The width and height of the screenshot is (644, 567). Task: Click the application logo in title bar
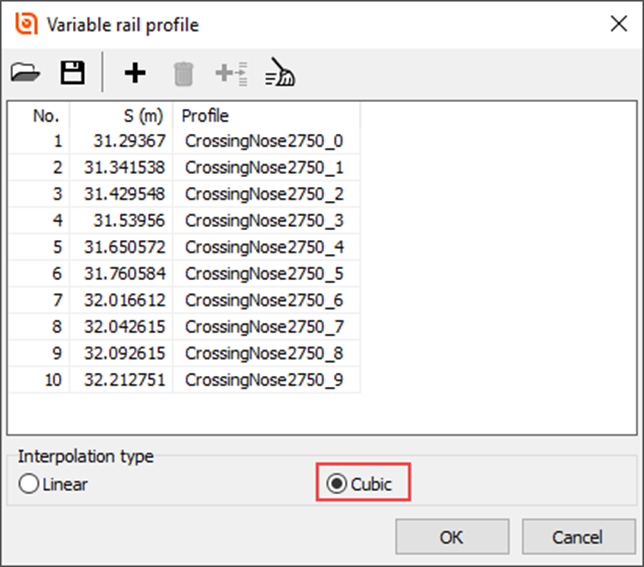point(28,24)
